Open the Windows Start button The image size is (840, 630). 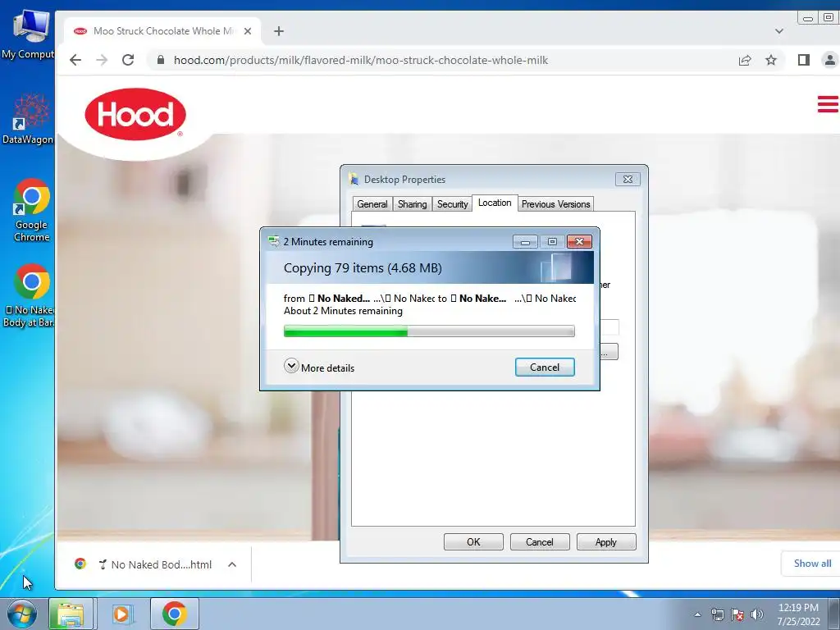coord(22,614)
